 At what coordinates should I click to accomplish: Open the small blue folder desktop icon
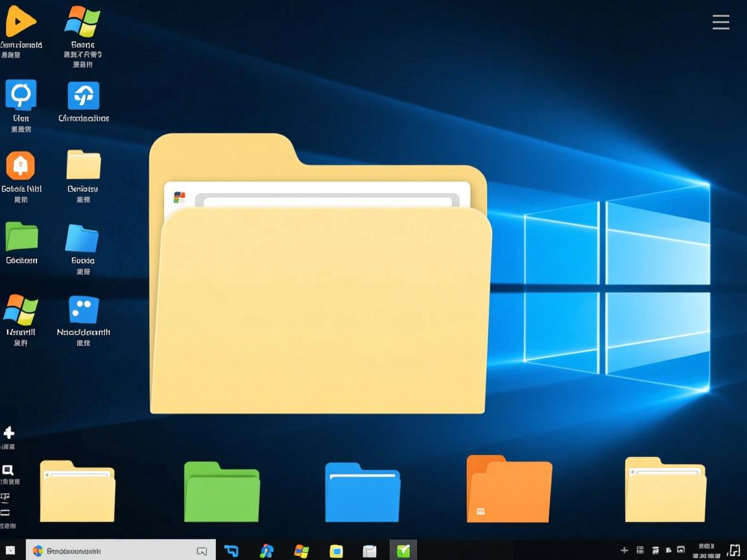[82, 239]
